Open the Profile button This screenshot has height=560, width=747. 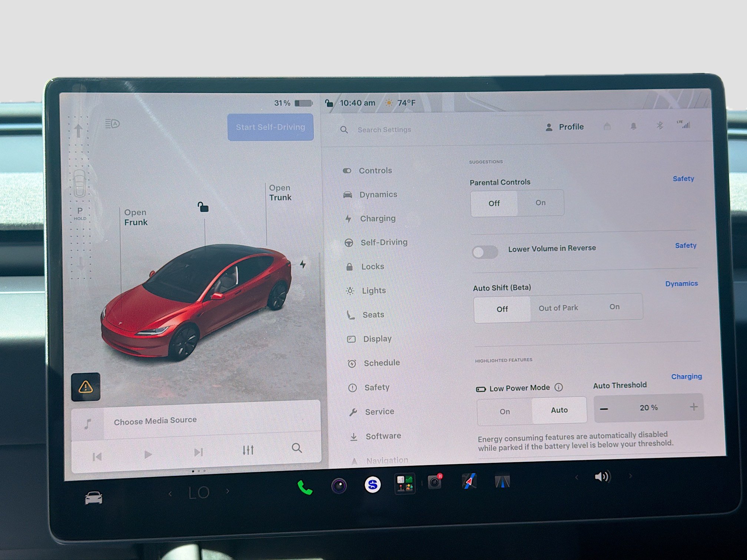point(564,127)
